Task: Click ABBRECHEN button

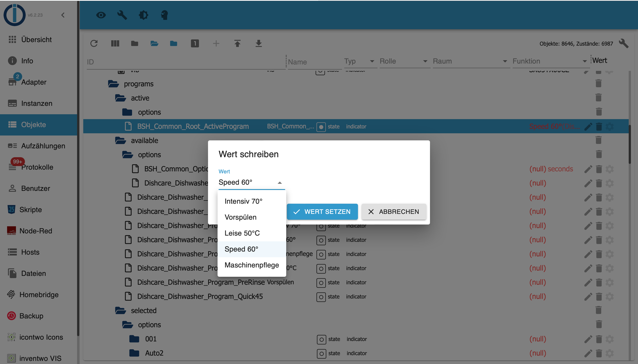Action: point(394,212)
